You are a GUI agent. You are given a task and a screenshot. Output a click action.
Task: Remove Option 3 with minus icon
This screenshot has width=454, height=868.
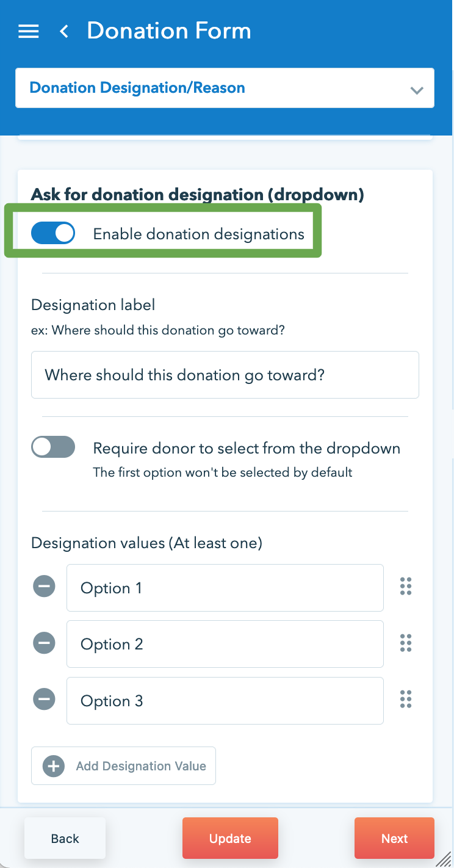tap(44, 700)
